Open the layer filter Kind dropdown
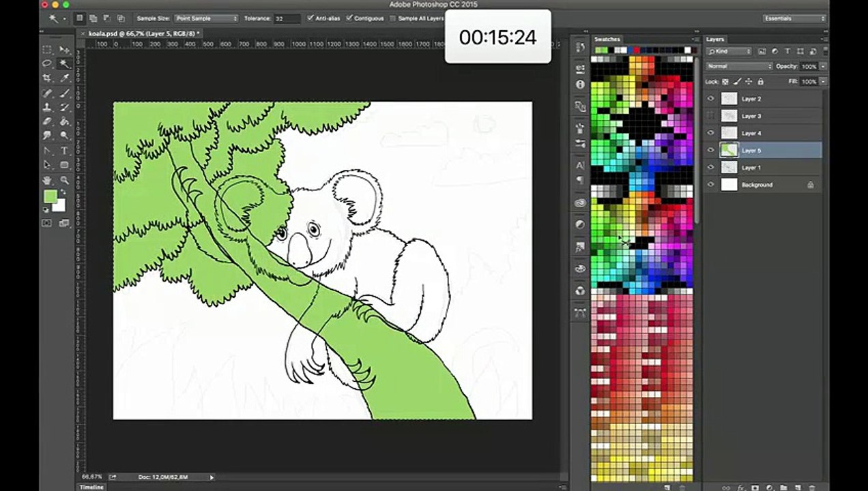This screenshot has height=491, width=868. coord(729,52)
